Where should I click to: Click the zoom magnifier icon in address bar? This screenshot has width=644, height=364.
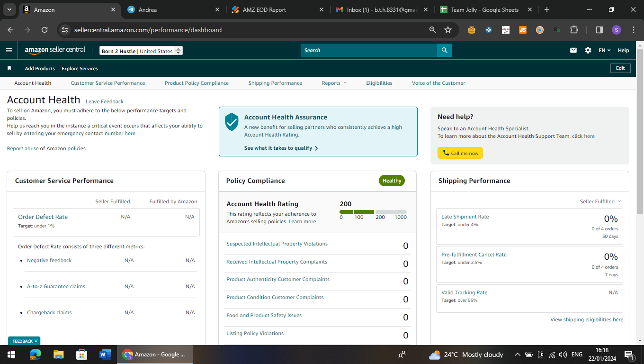click(x=432, y=30)
